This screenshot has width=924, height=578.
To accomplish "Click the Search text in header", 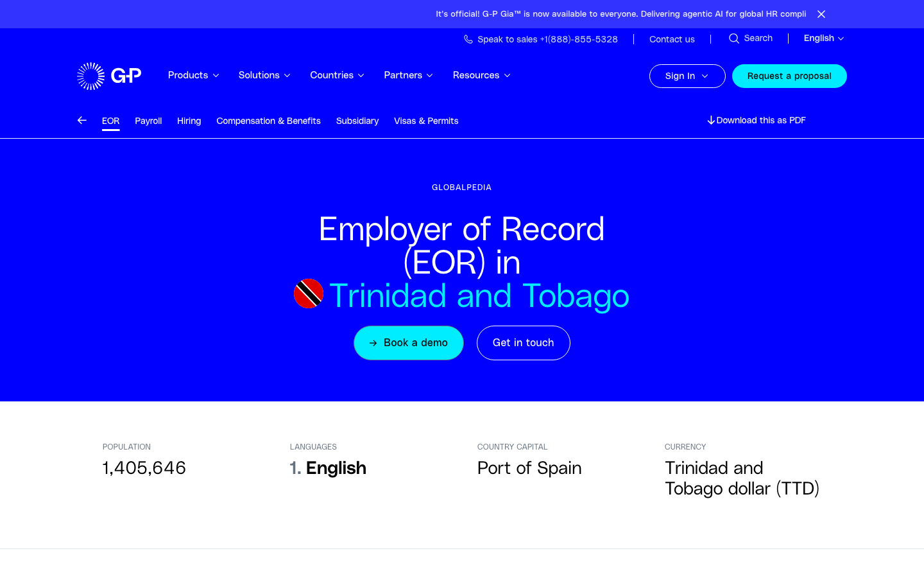I will point(758,39).
